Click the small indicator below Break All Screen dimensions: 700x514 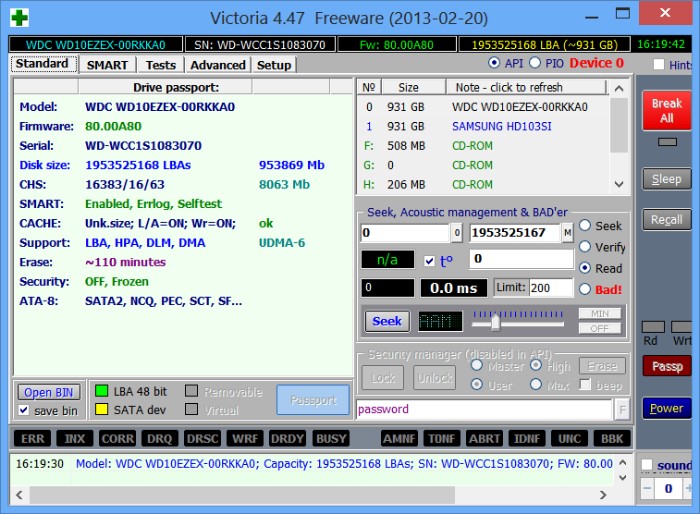(x=667, y=142)
